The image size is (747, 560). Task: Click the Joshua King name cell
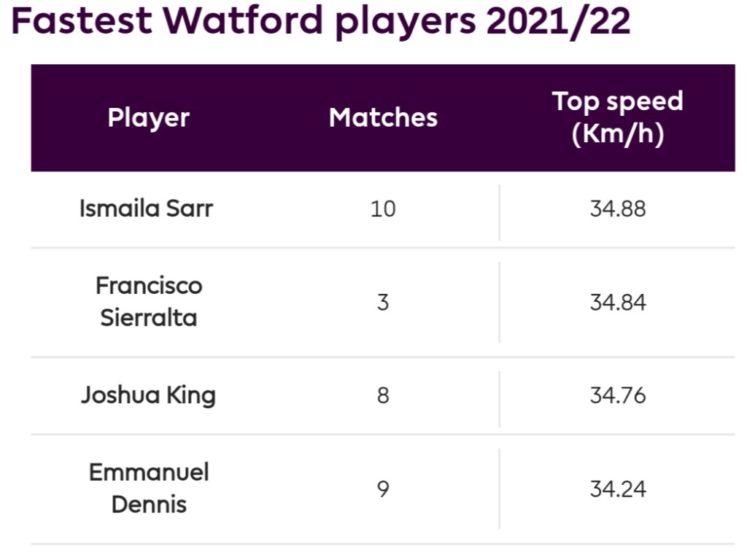tap(148, 394)
